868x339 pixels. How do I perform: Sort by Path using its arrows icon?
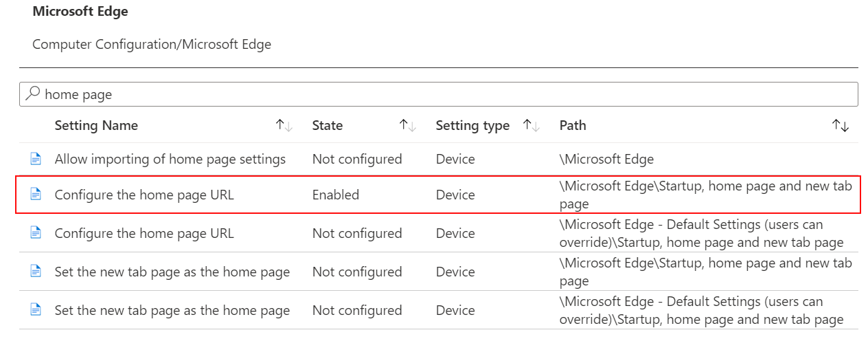[x=841, y=125]
